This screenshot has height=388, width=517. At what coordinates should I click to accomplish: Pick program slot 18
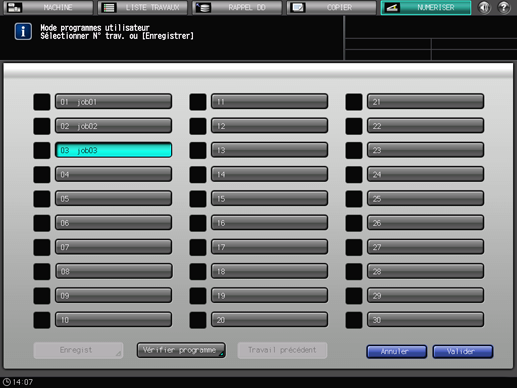(269, 271)
